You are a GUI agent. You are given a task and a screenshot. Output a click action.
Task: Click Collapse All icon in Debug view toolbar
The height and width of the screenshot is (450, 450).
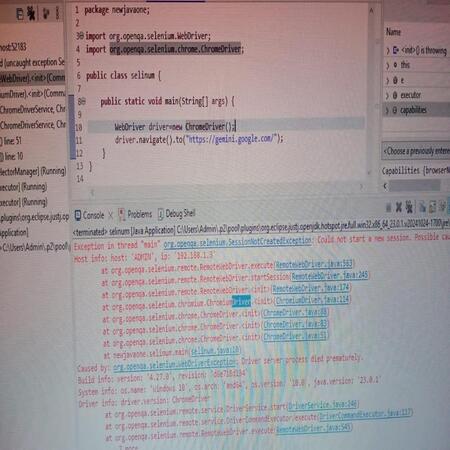[20, 14]
